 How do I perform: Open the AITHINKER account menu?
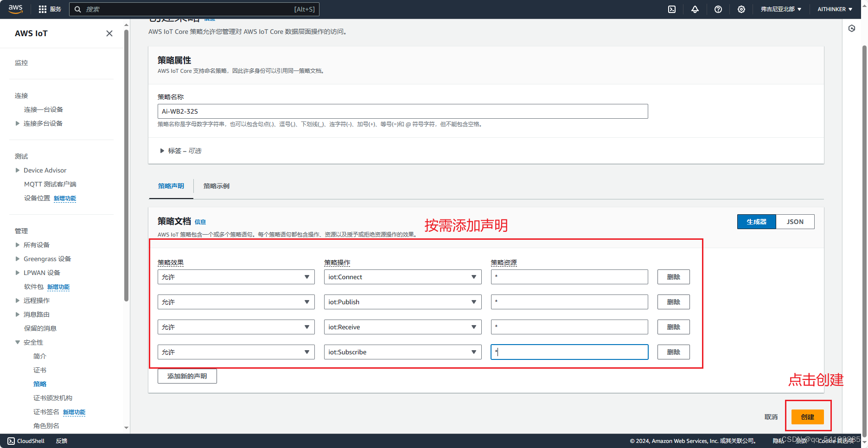[x=835, y=9]
